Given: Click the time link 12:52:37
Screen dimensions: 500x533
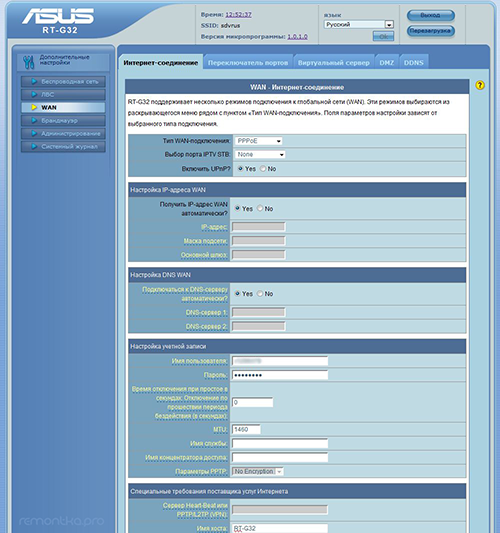Looking at the screenshot, I should [x=238, y=15].
